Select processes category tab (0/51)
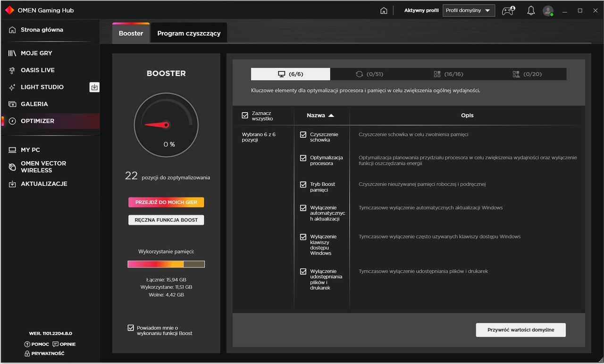Image resolution: width=604 pixels, height=364 pixels. tap(369, 74)
